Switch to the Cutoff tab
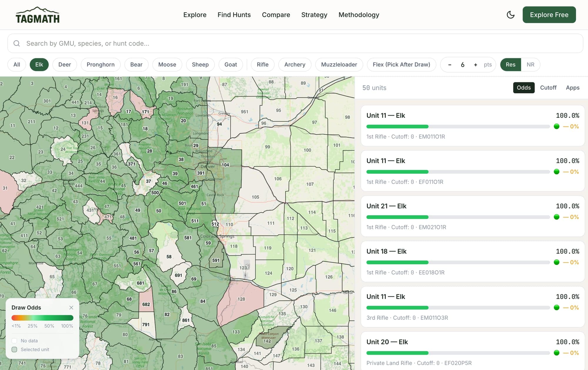 coord(548,87)
